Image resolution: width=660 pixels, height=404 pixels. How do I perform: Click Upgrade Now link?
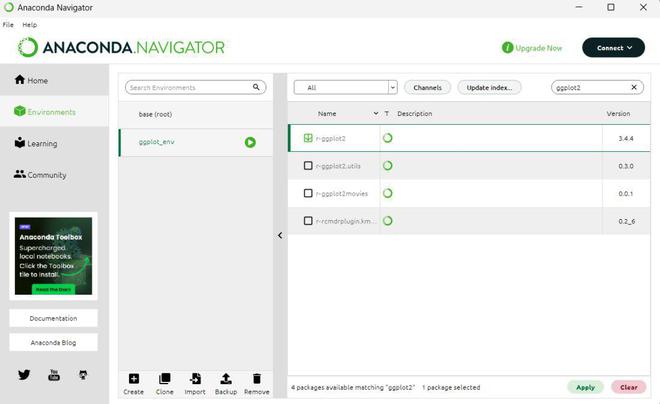coord(538,48)
